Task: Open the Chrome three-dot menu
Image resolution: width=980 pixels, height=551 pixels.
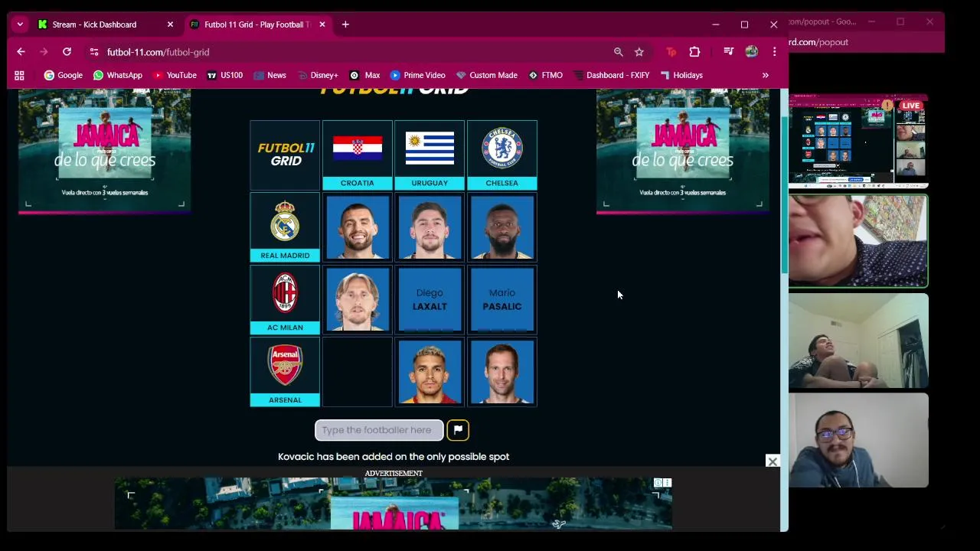Action: (774, 52)
